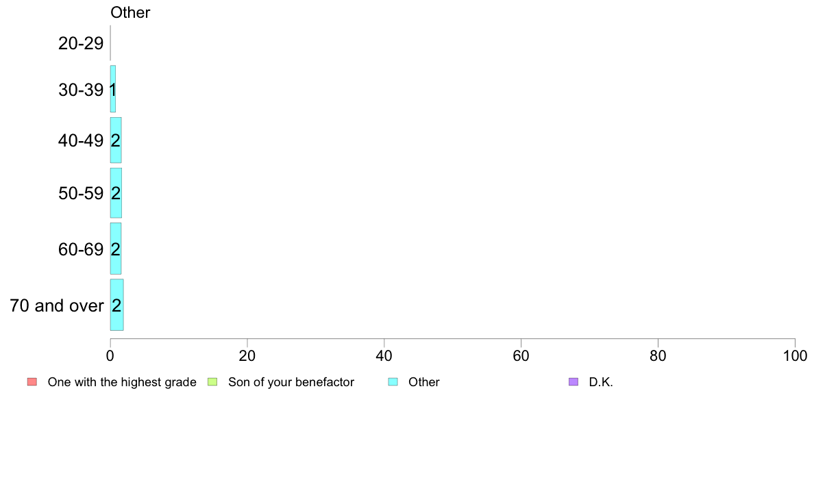The width and height of the screenshot is (814, 504).
Task: Click the 'D.K.' legend label text
Action: (601, 382)
